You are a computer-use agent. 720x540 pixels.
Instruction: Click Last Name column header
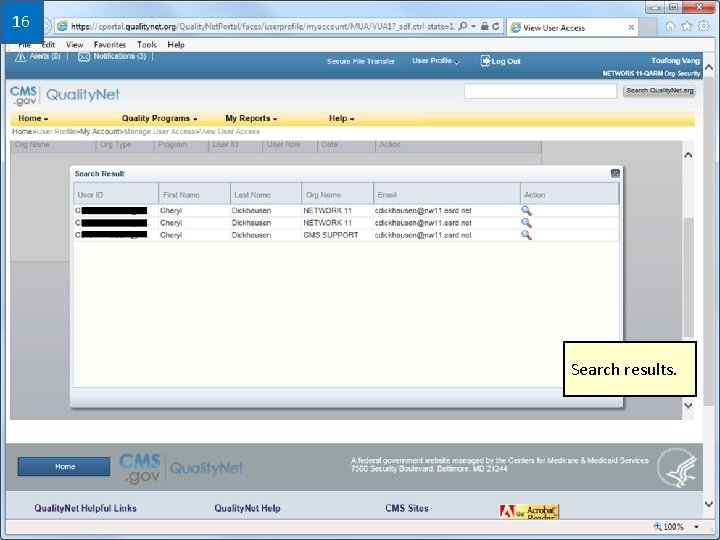coord(266,194)
